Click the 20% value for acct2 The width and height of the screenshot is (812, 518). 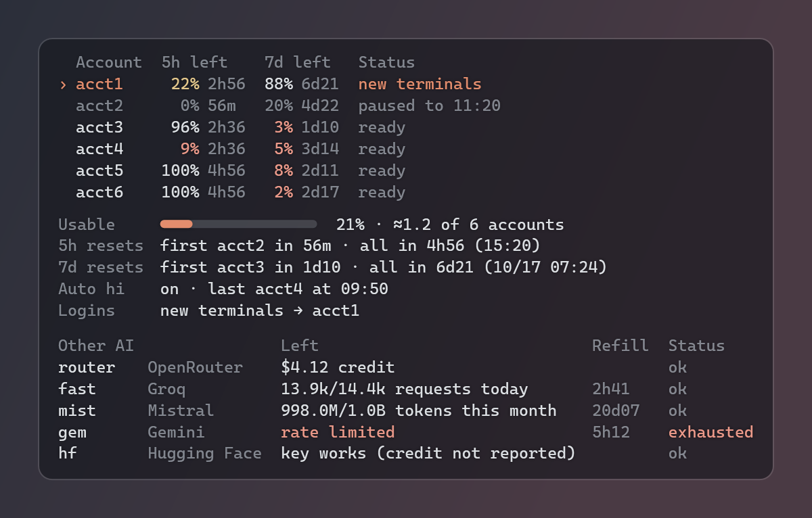[x=279, y=106]
